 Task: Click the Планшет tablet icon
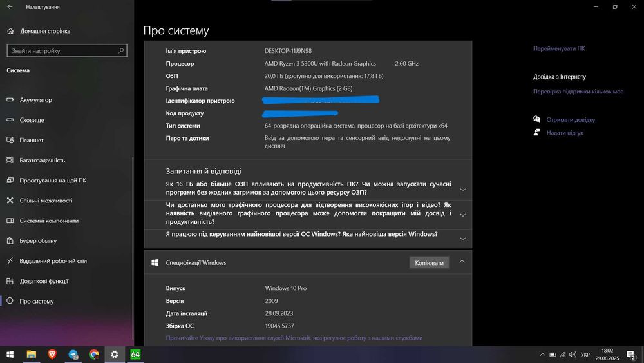(10, 140)
